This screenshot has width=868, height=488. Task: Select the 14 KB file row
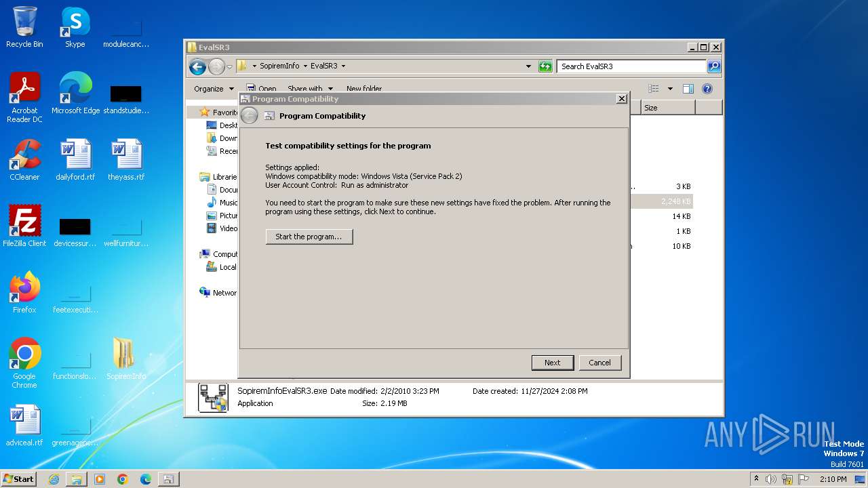[661, 216]
